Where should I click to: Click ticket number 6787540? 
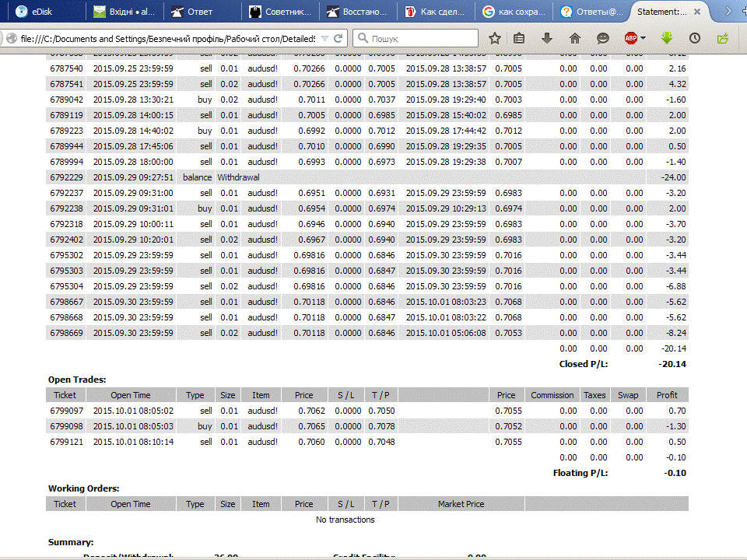[x=66, y=68]
